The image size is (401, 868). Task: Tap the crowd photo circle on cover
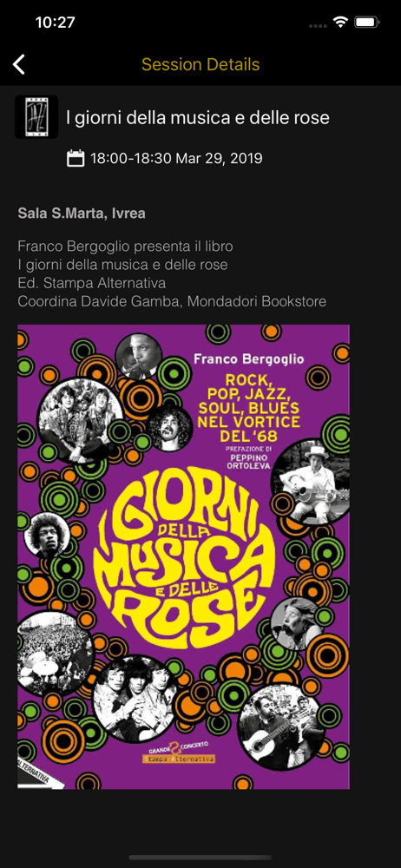(x=55, y=654)
